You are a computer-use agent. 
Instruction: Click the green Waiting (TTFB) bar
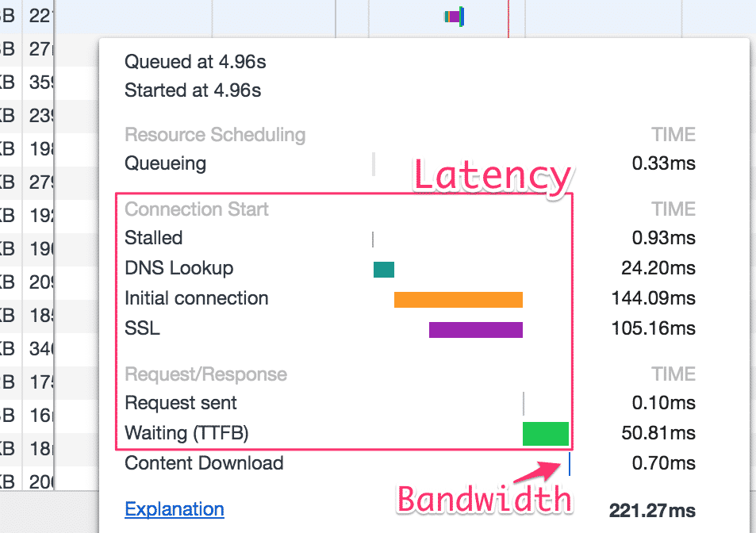point(545,434)
